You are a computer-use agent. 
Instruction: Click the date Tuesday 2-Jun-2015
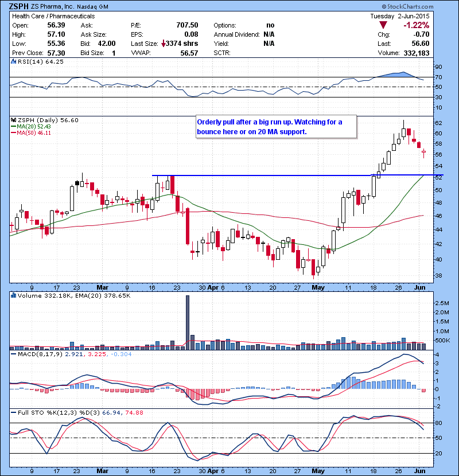point(400,16)
